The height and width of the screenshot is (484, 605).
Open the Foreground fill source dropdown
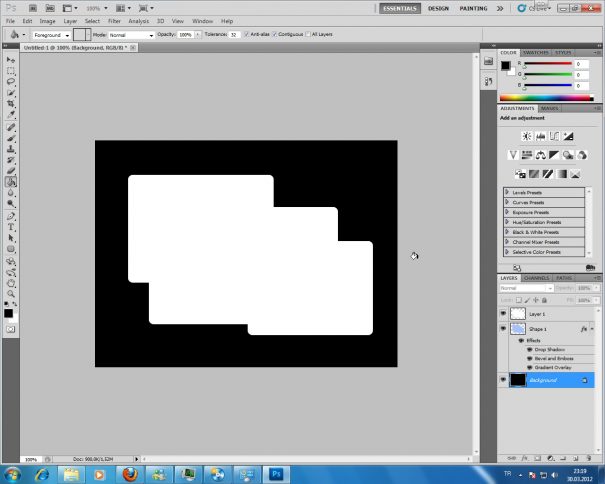(x=51, y=35)
